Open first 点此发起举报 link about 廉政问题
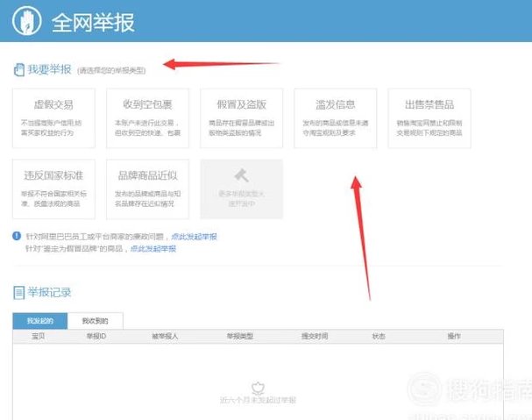Screen dimensions: 532x420 pos(194,237)
